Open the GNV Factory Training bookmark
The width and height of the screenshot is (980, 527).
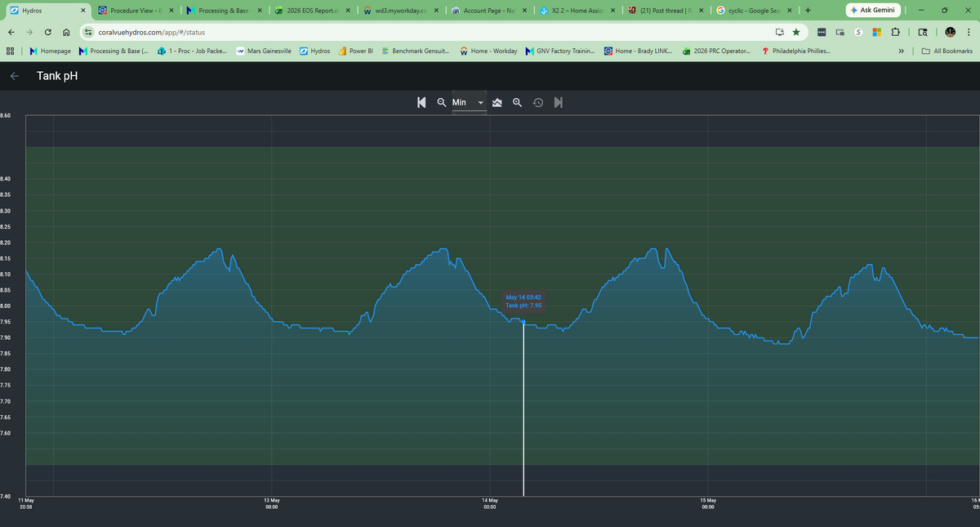560,51
